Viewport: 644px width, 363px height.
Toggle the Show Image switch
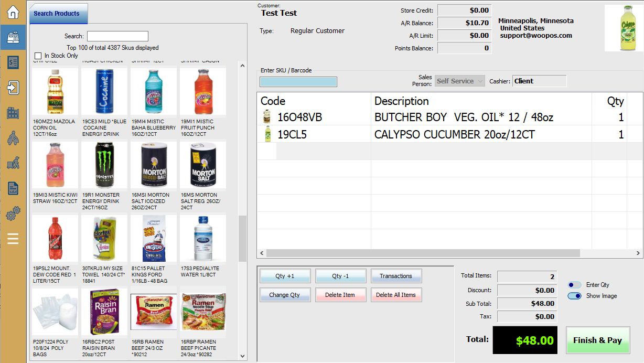[575, 296]
